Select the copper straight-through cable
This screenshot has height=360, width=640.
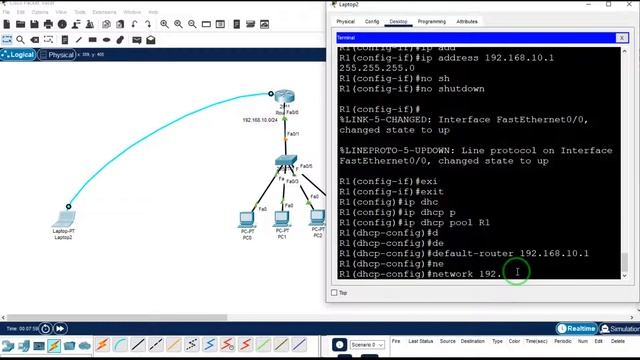coord(138,345)
